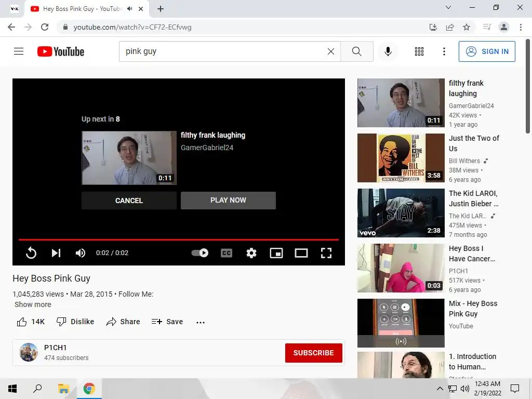Search with voice microphone icon
Screen dimensions: 532x399
coord(388,51)
